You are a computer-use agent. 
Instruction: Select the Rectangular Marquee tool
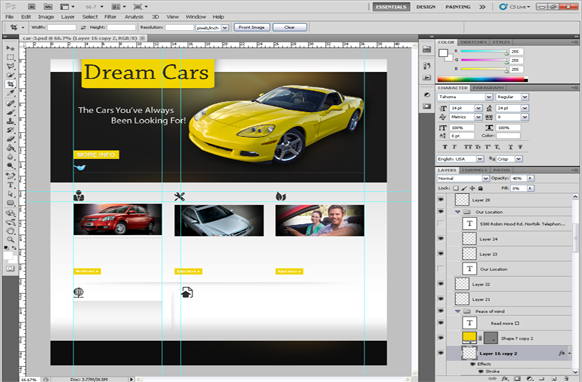click(10, 58)
